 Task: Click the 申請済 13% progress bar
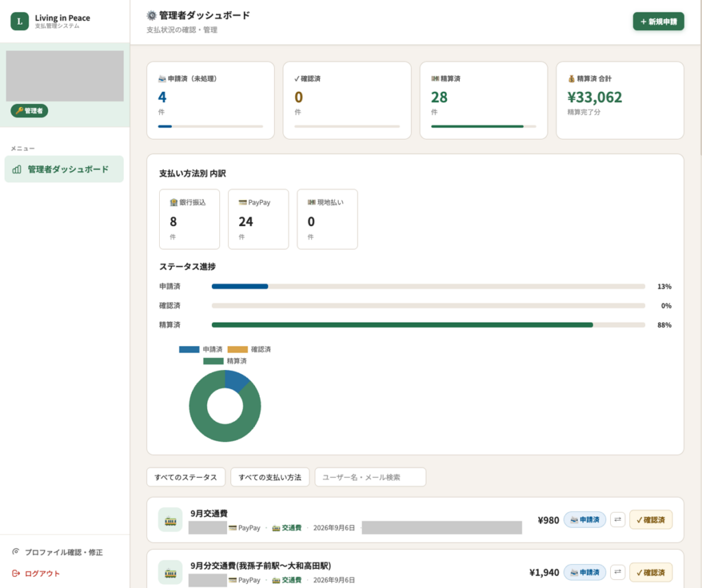click(428, 286)
